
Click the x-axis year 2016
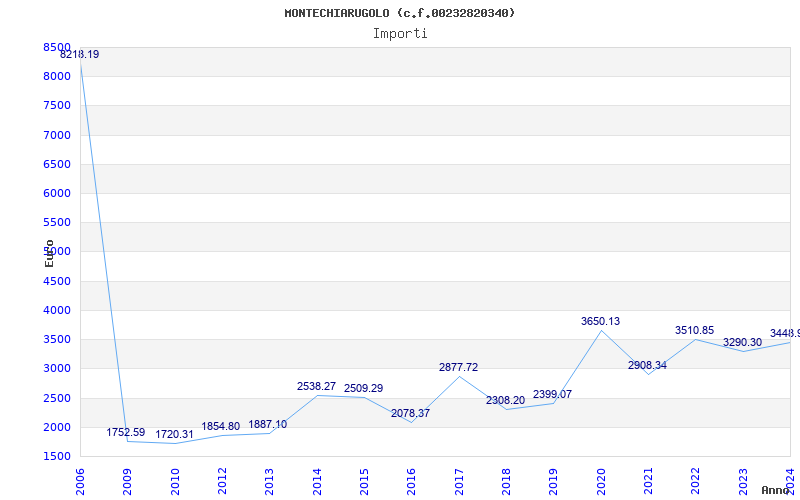point(412,482)
